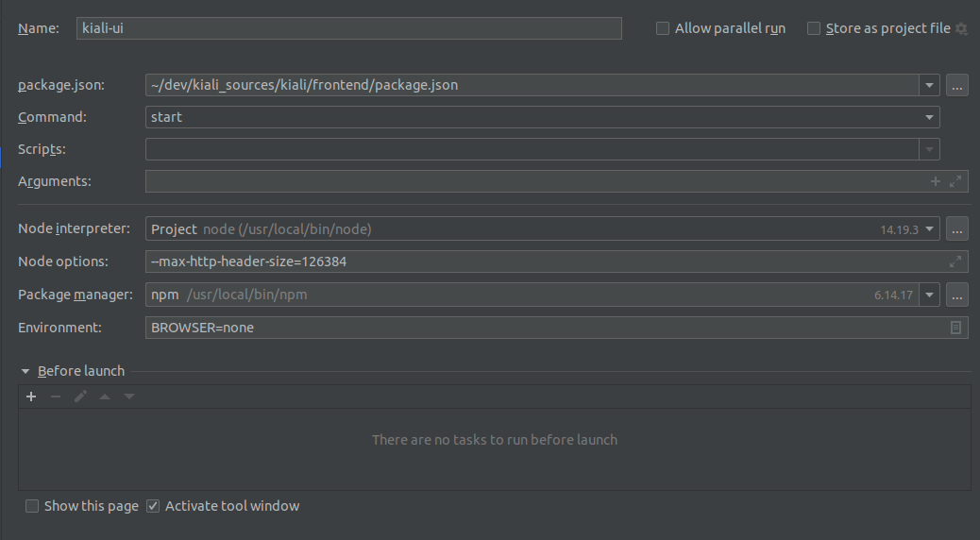Enable the Allow parallel run checkbox
The height and width of the screenshot is (540, 980).
tap(663, 29)
